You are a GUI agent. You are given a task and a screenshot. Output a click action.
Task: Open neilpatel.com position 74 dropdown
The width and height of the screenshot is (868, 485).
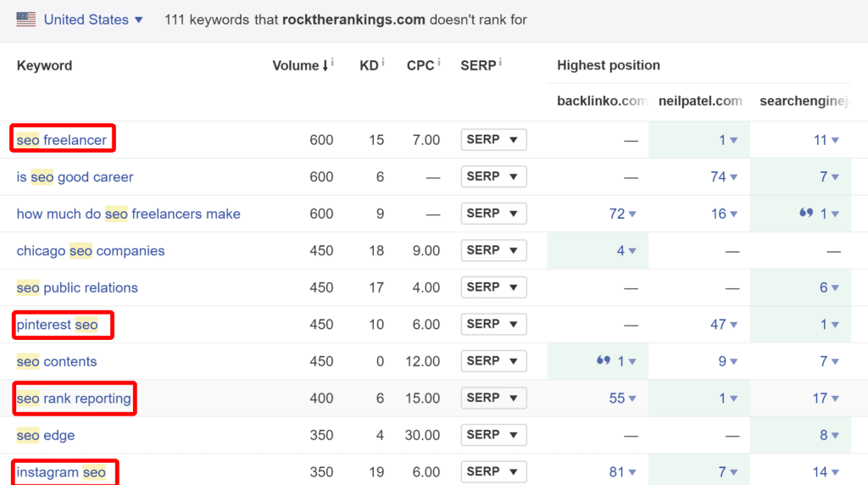click(x=724, y=177)
